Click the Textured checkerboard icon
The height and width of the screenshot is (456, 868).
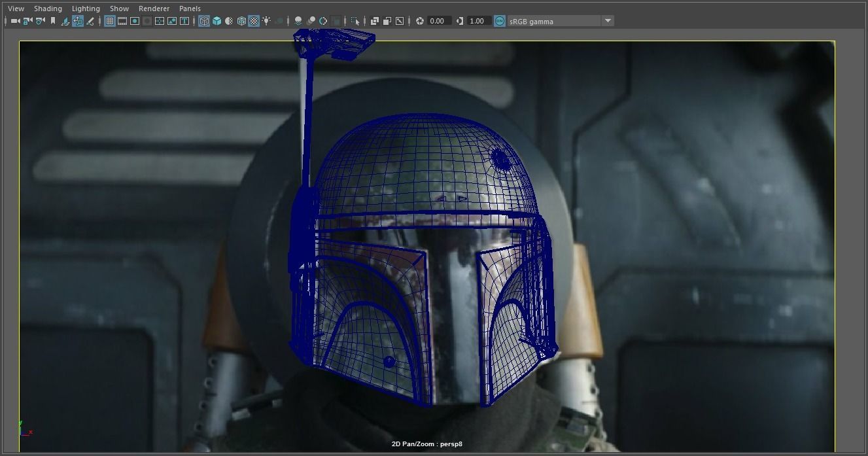[254, 21]
